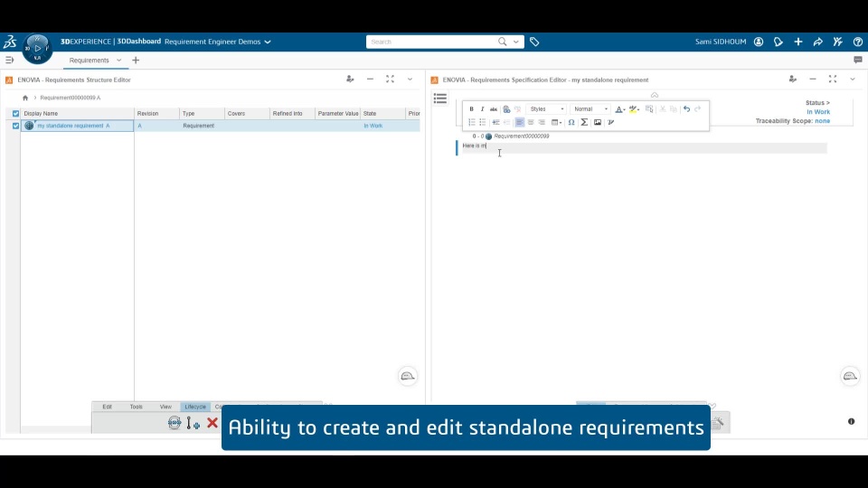This screenshot has height=488, width=868.
Task: Undo the last edit
Action: click(686, 109)
